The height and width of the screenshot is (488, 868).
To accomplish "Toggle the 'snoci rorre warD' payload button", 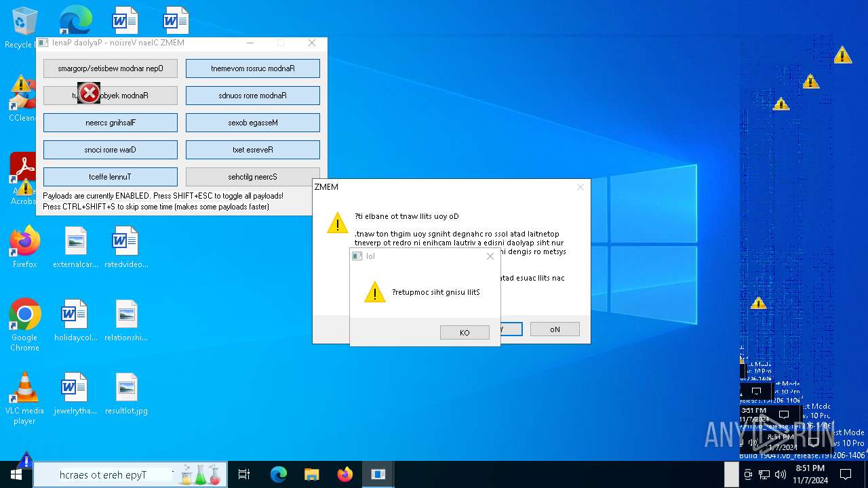I will [x=111, y=150].
